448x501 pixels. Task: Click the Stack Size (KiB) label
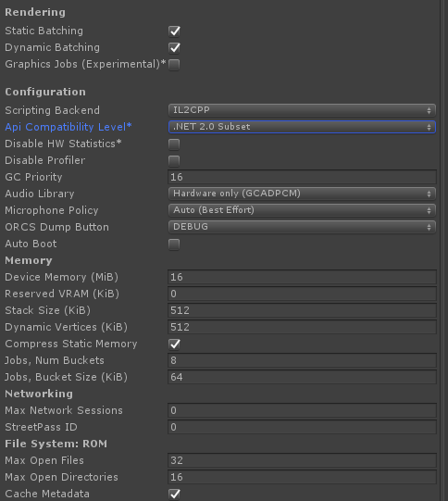(x=47, y=310)
